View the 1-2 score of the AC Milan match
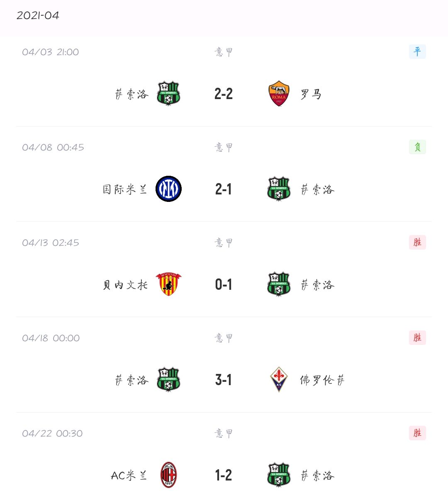This screenshot has width=448, height=495. tap(224, 476)
